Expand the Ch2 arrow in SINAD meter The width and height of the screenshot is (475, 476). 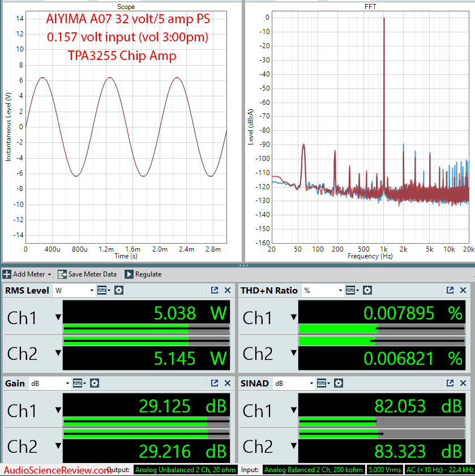pyautogui.click(x=294, y=445)
